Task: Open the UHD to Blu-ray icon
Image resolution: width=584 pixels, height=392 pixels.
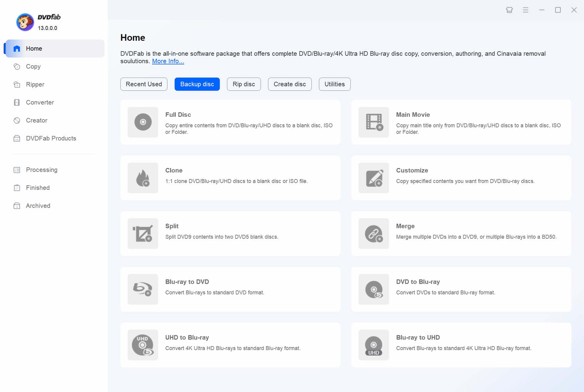Action: point(143,345)
